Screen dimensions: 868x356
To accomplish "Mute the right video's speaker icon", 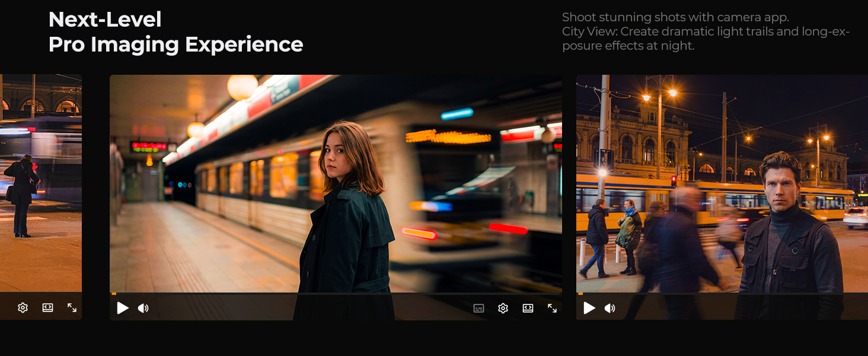I will [610, 308].
